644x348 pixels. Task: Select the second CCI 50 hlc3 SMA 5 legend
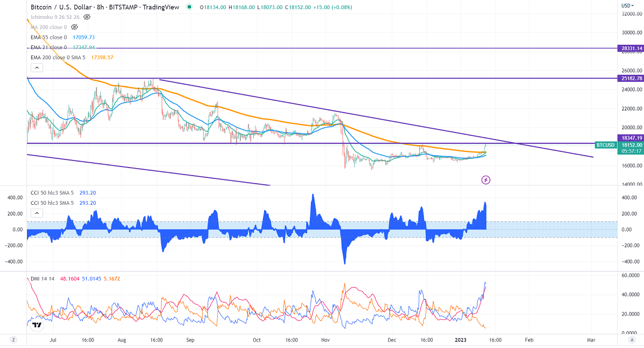[x=52, y=203]
